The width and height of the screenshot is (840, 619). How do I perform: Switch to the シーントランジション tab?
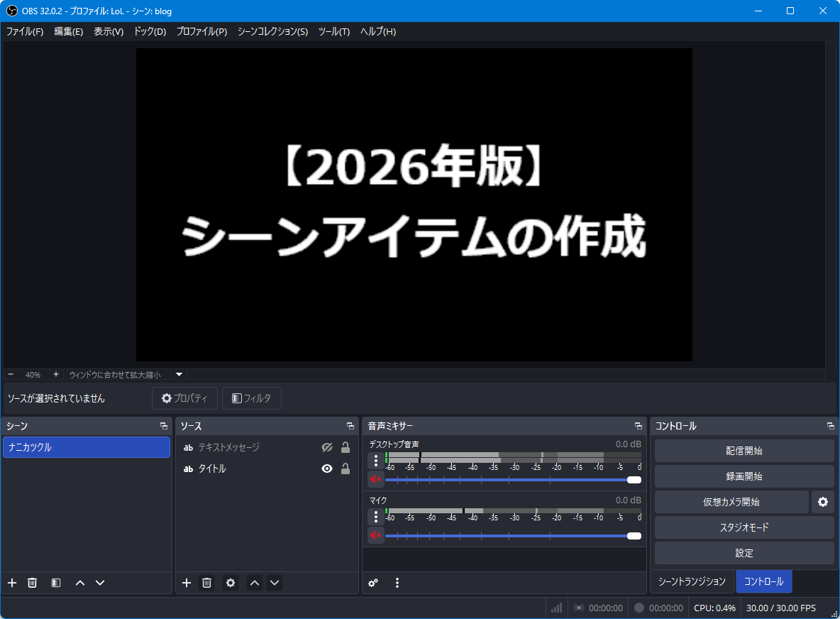[x=692, y=581]
